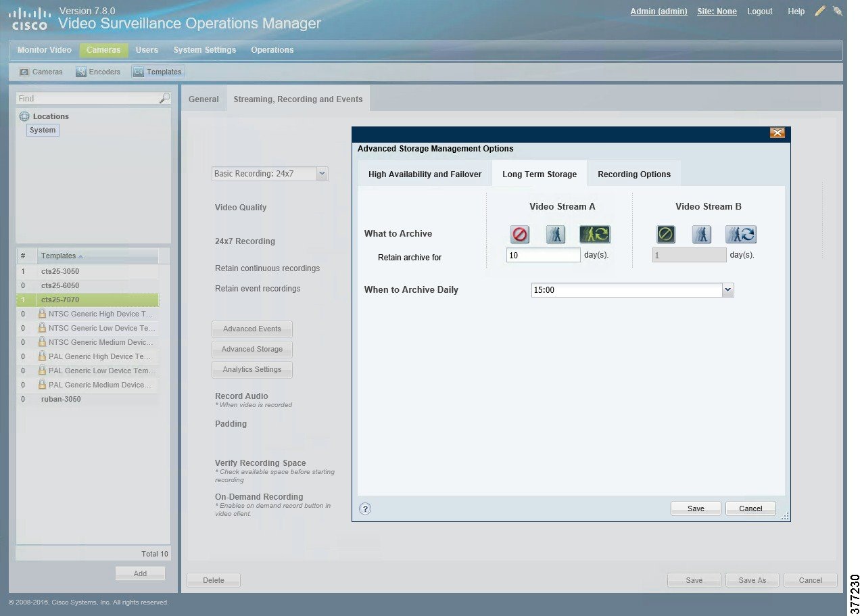Select motion and continuous archive for Stream A
The image size is (862, 616).
[594, 235]
